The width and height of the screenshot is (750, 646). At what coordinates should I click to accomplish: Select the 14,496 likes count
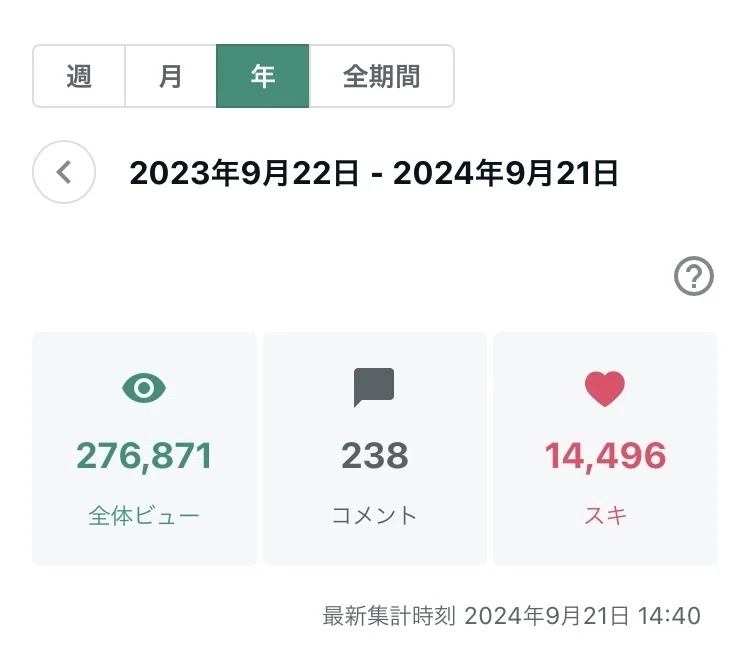(605, 456)
